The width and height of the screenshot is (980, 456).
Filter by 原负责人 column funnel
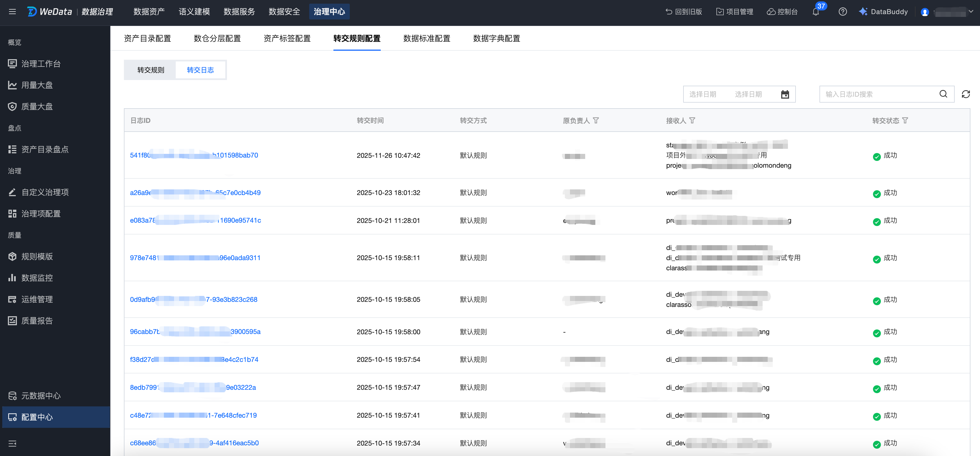coord(596,121)
